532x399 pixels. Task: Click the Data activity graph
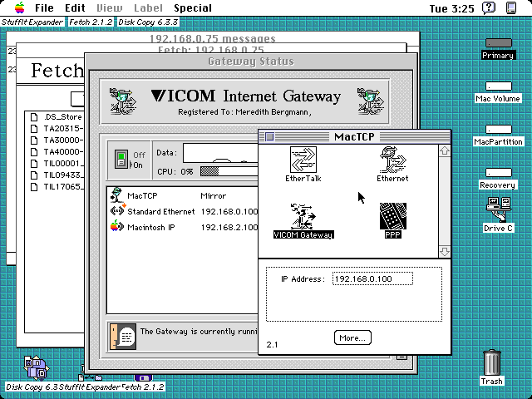[220, 153]
